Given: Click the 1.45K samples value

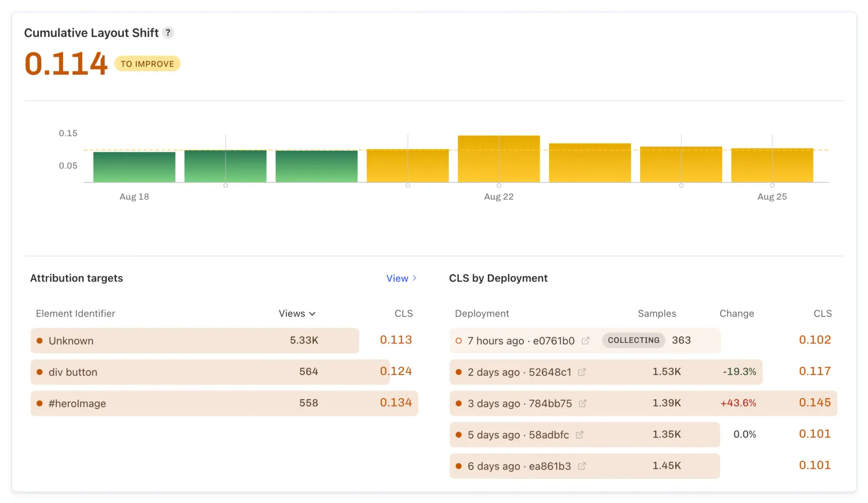Looking at the screenshot, I should point(667,466).
